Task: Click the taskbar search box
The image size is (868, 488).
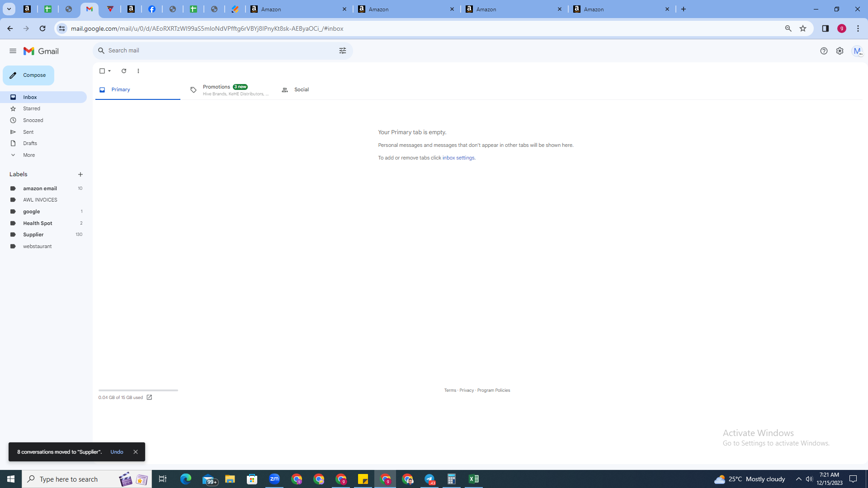Action: (x=87, y=479)
